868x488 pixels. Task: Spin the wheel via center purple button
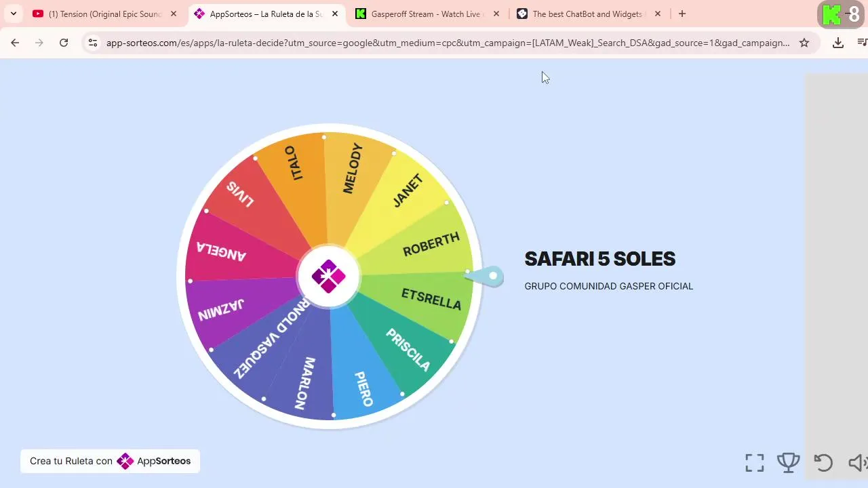point(329,277)
